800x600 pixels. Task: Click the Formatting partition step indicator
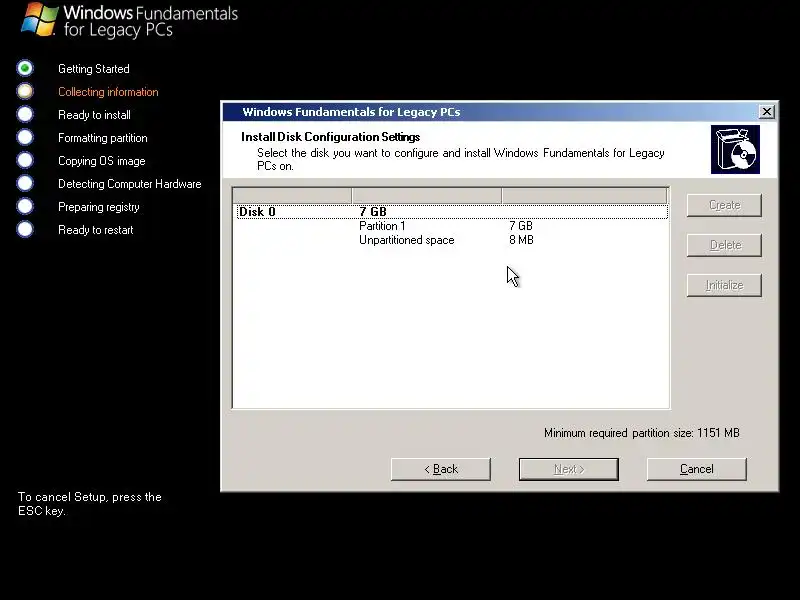tap(25, 137)
